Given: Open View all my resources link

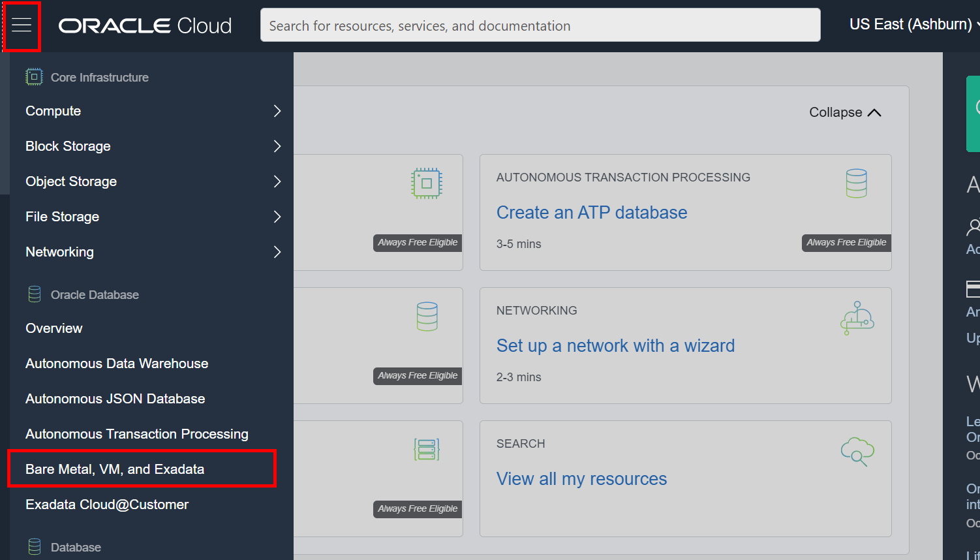Looking at the screenshot, I should click(x=581, y=479).
